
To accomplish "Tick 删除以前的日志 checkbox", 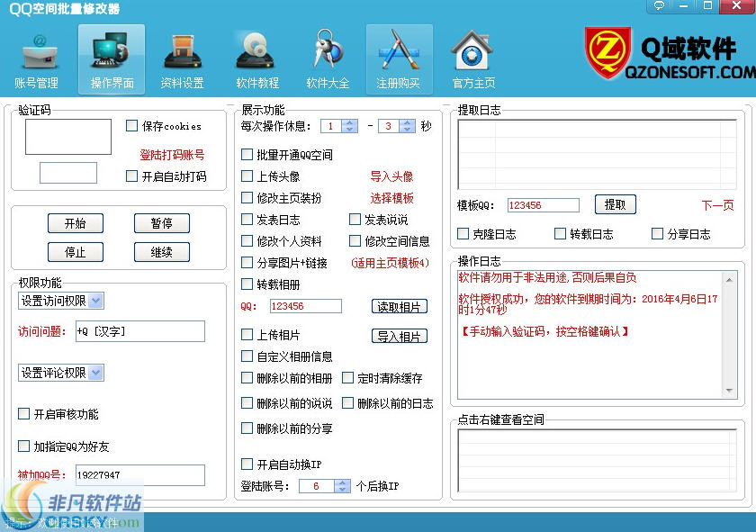I will (347, 402).
